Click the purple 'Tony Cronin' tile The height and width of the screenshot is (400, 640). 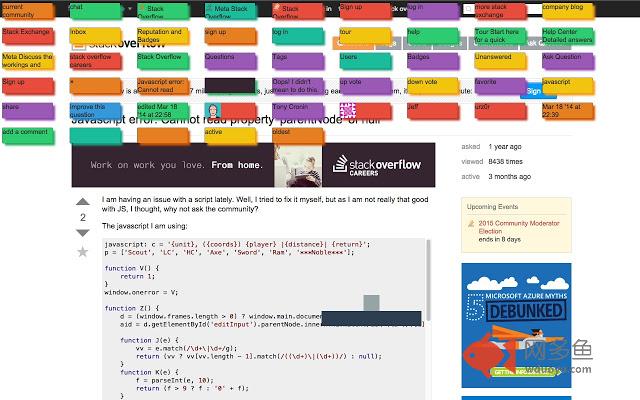[298, 111]
